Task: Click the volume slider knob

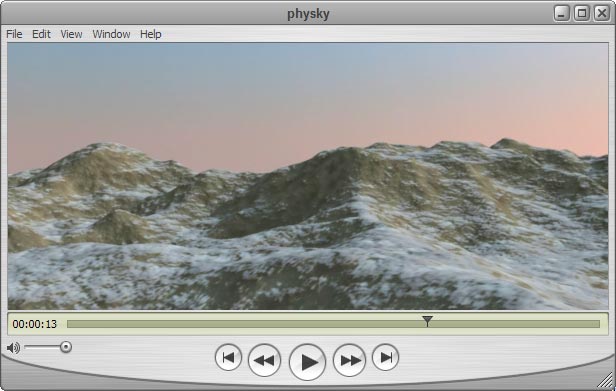Action: click(x=66, y=347)
